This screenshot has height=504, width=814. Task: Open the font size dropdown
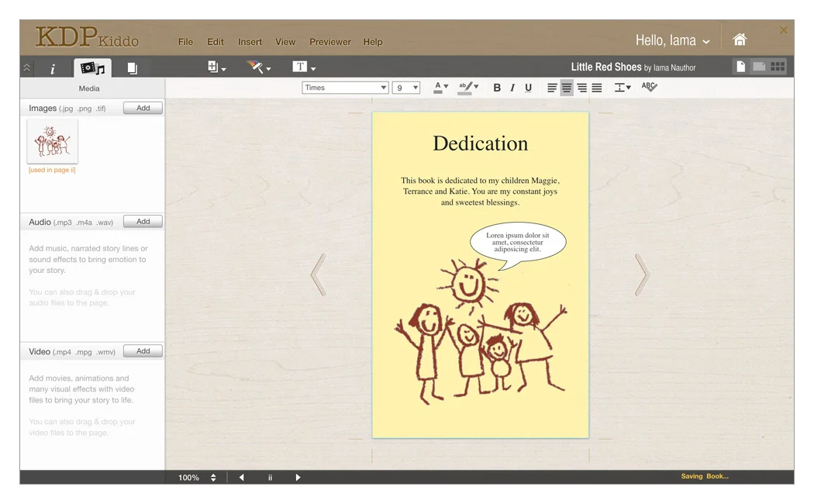click(x=405, y=88)
